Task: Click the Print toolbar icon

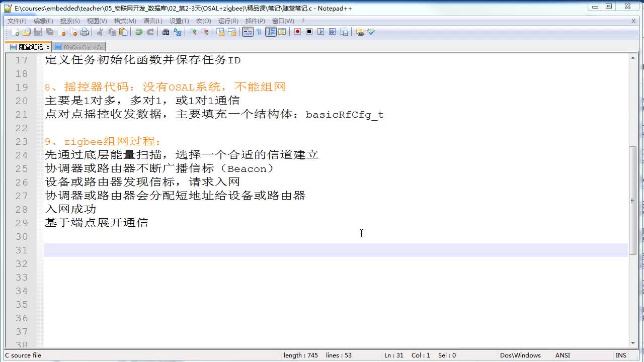Action: tap(85, 32)
